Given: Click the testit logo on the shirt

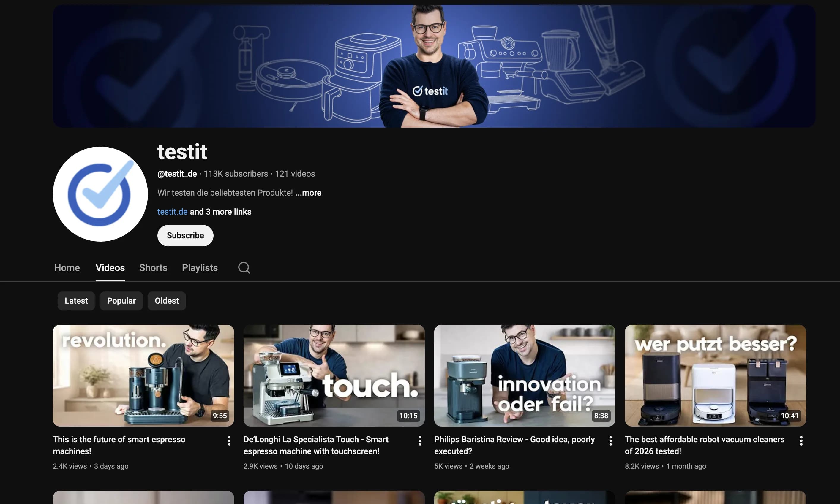Looking at the screenshot, I should click(x=431, y=91).
